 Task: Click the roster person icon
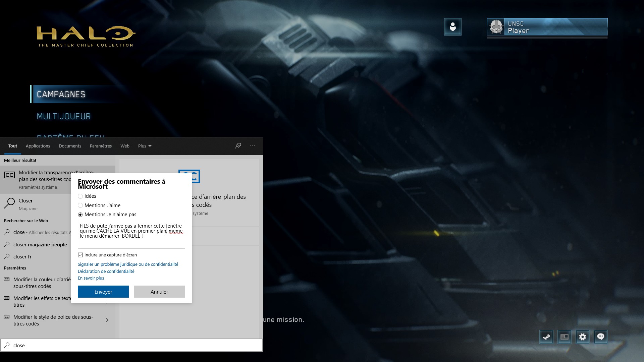(453, 27)
